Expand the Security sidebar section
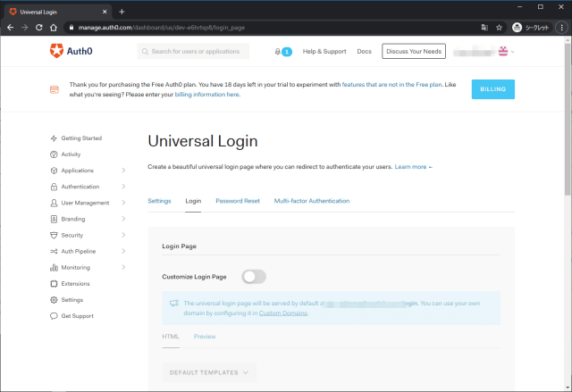572x392 pixels. [x=123, y=235]
